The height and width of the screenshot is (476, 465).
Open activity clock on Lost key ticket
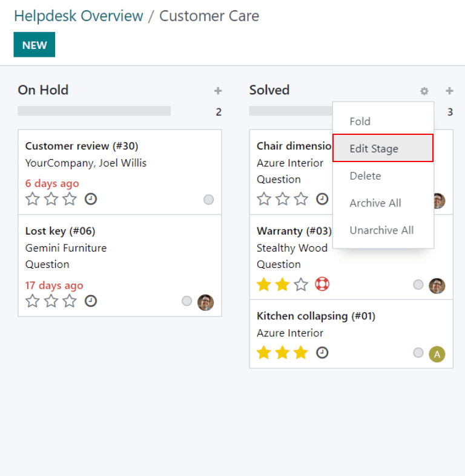point(91,301)
